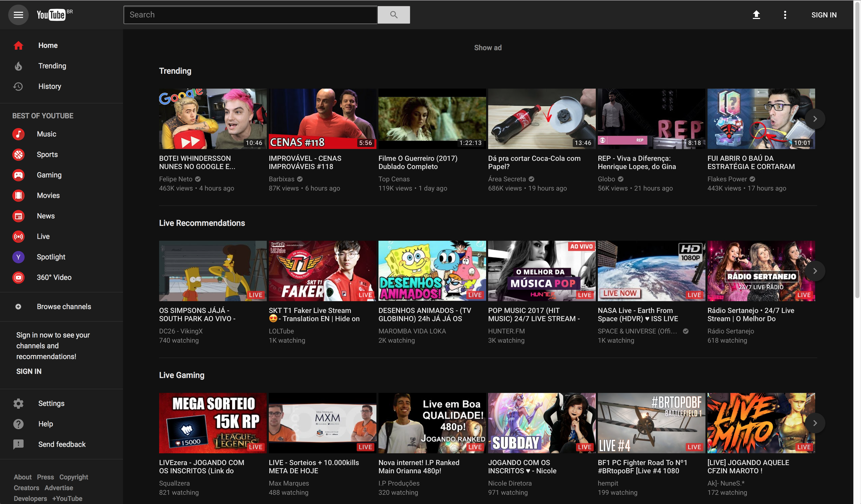Open the Settings gear in sidebar
This screenshot has height=504, width=861.
point(18,403)
